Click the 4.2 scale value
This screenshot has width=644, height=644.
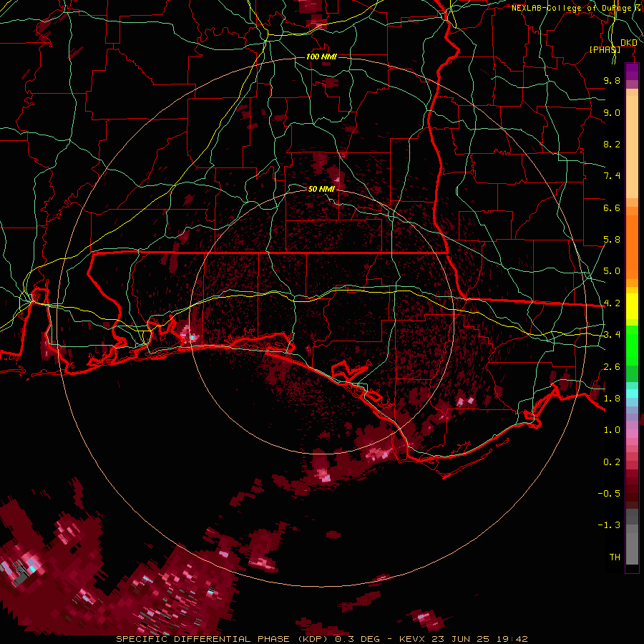(x=612, y=303)
